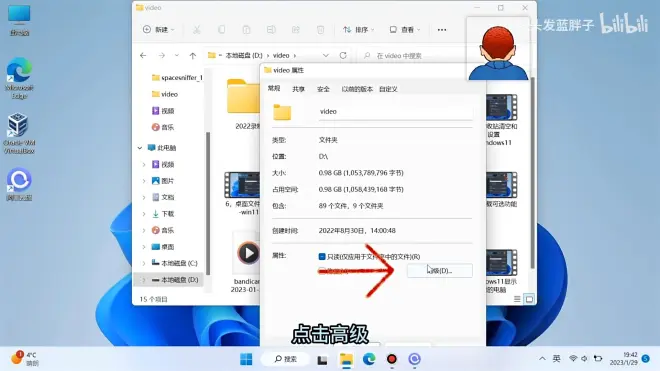This screenshot has width=660, height=371.
Task: Expand the Local Disk (C:) node
Action: 144,263
